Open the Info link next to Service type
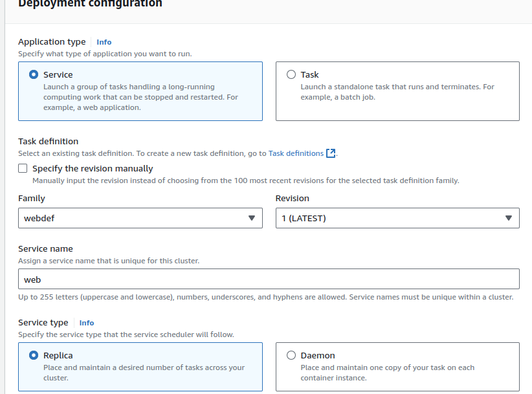 click(x=87, y=323)
